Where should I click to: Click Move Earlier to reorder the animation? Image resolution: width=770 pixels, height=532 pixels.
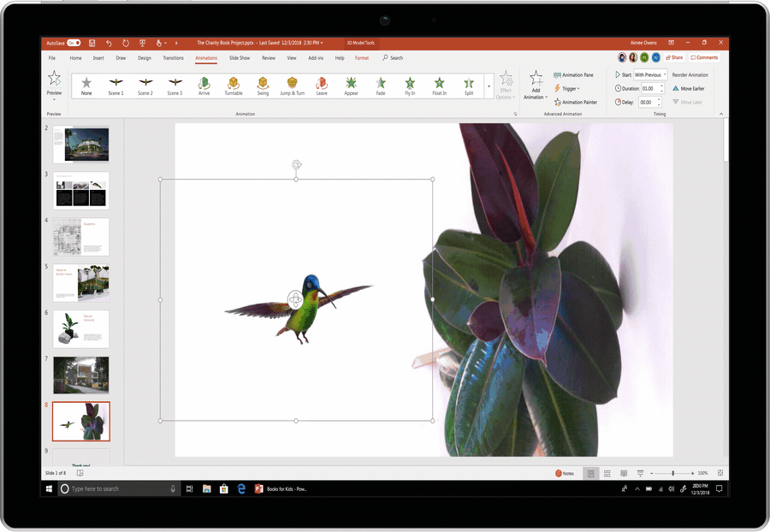click(690, 88)
